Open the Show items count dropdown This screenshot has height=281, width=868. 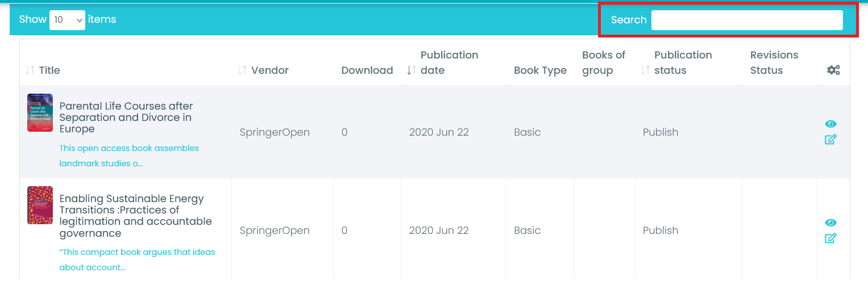67,20
